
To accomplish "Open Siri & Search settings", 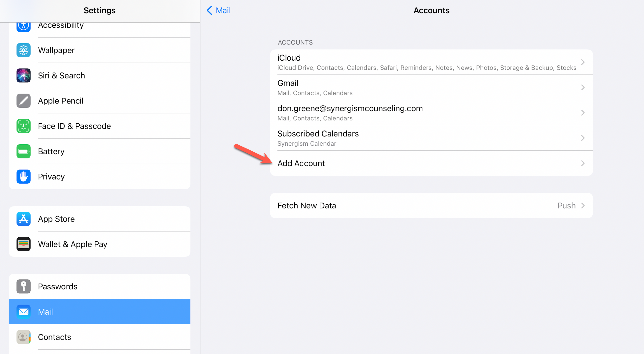I will click(99, 75).
